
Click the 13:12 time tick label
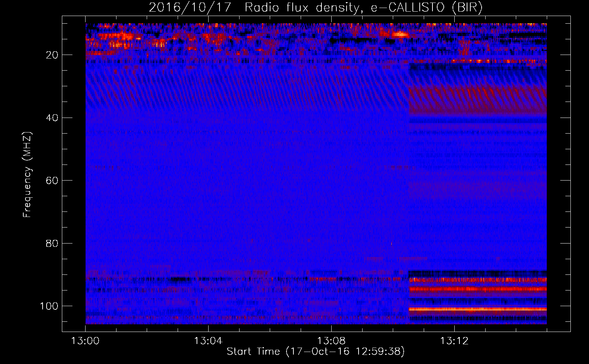(x=454, y=341)
